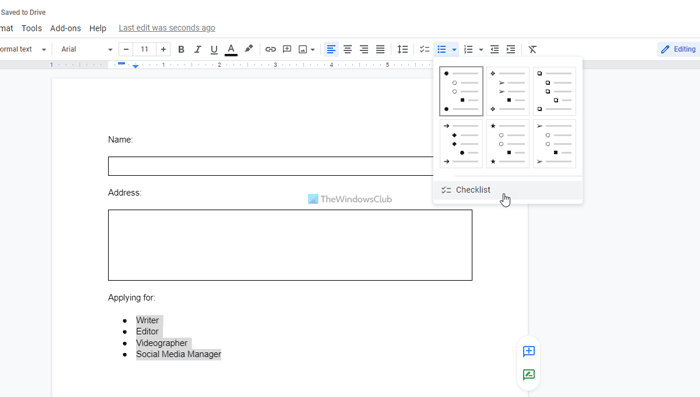Click the Applying for: label
The width and height of the screenshot is (700, 397).
coord(132,298)
